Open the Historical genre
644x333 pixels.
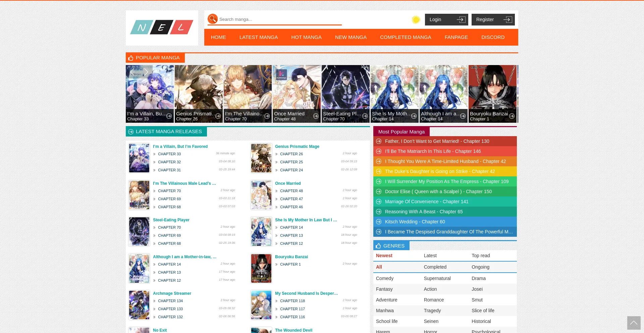(x=481, y=321)
